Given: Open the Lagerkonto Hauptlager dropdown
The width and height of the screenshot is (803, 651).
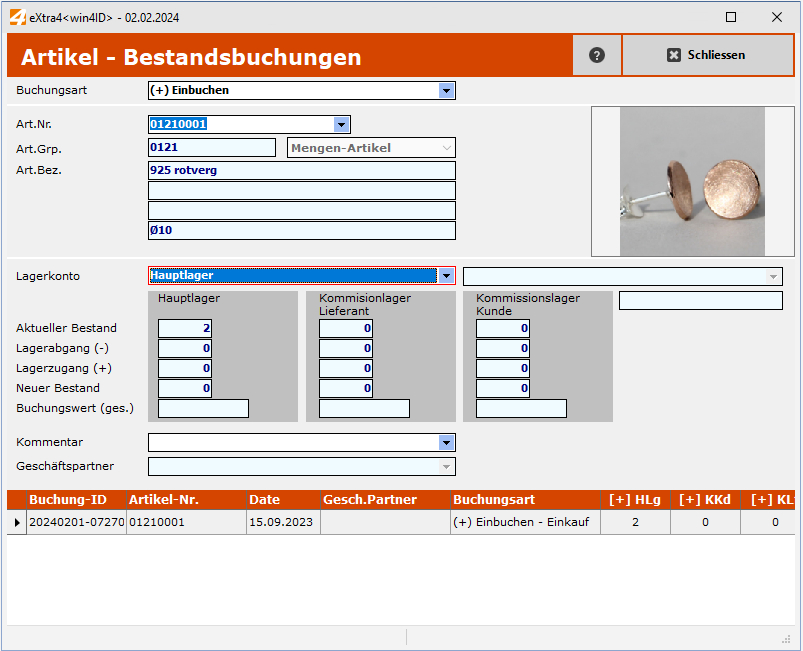Looking at the screenshot, I should 447,275.
